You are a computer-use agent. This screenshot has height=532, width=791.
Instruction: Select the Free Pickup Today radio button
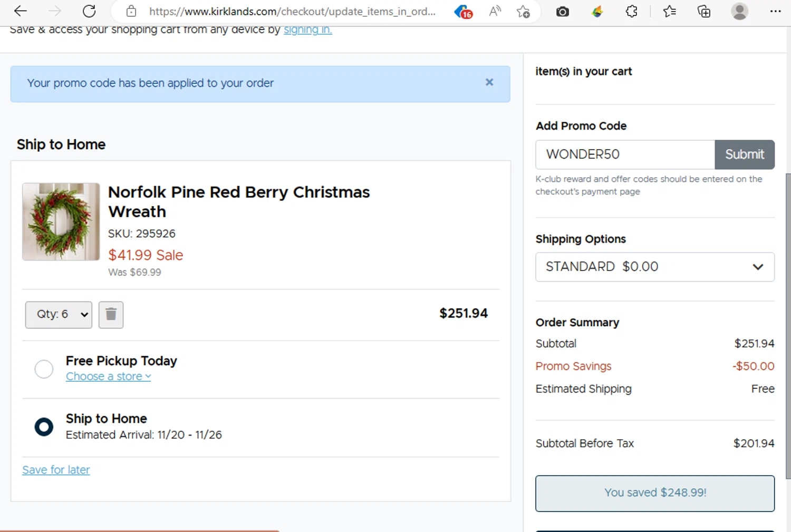tap(44, 369)
